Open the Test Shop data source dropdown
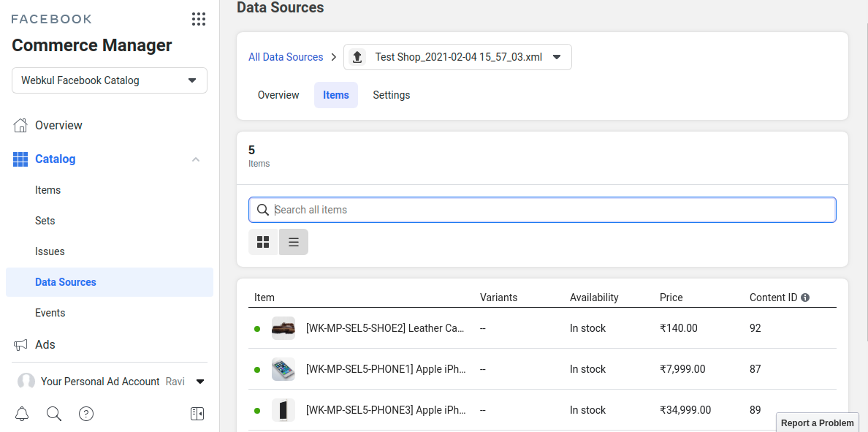The image size is (868, 432). tap(458, 57)
